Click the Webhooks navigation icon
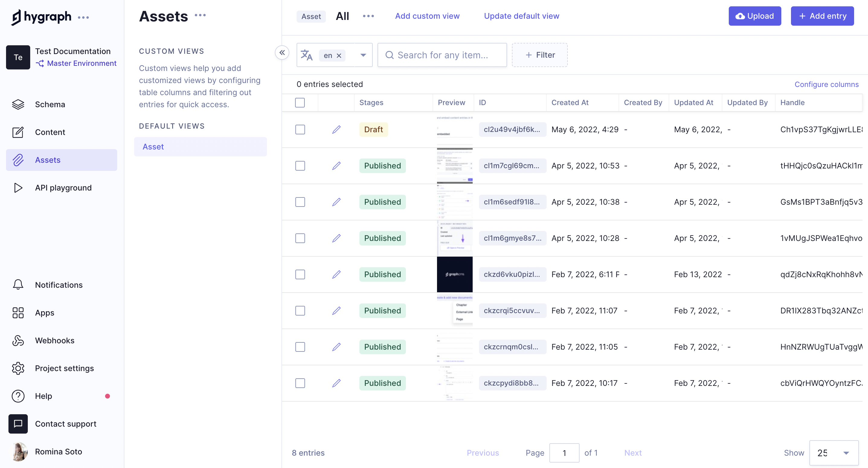The width and height of the screenshot is (868, 468). 17,340
